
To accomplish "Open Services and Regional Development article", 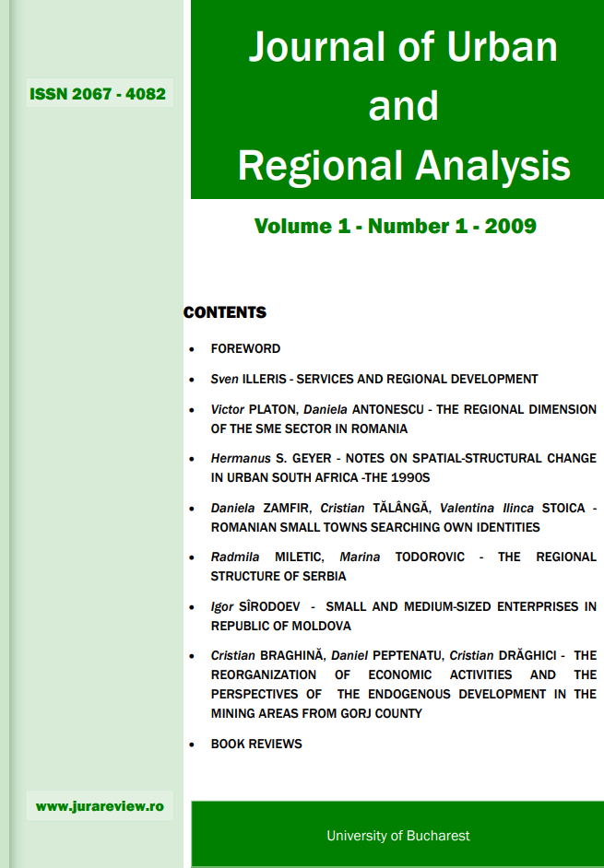I will [x=374, y=379].
